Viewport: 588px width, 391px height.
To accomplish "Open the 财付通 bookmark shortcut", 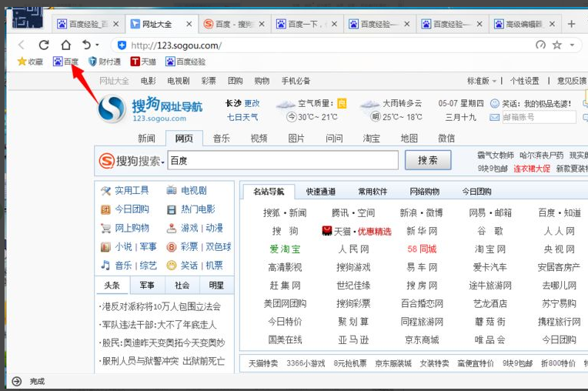I will point(104,62).
